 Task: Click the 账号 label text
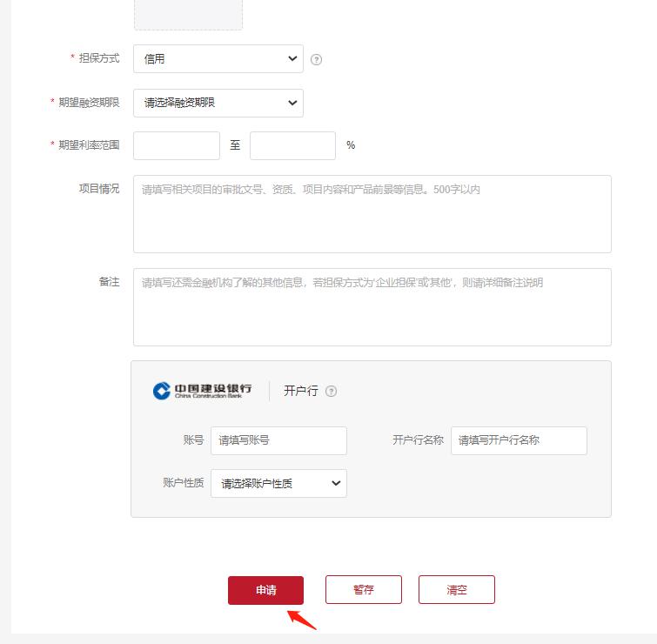[193, 440]
